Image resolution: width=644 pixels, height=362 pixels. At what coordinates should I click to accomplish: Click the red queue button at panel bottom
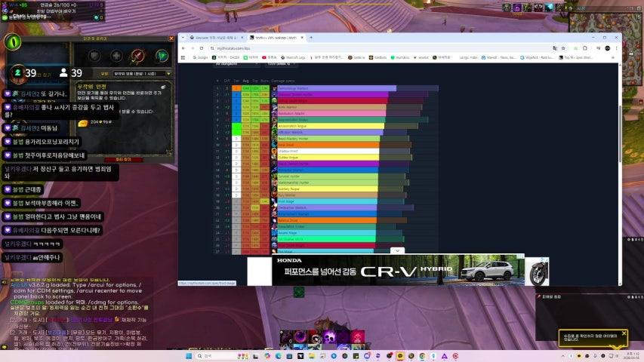(x=122, y=159)
